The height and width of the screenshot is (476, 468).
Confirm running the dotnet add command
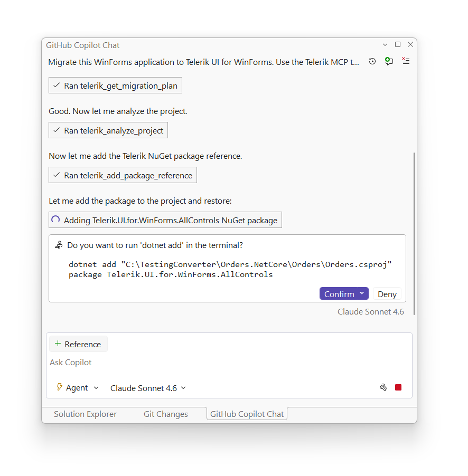coord(339,294)
